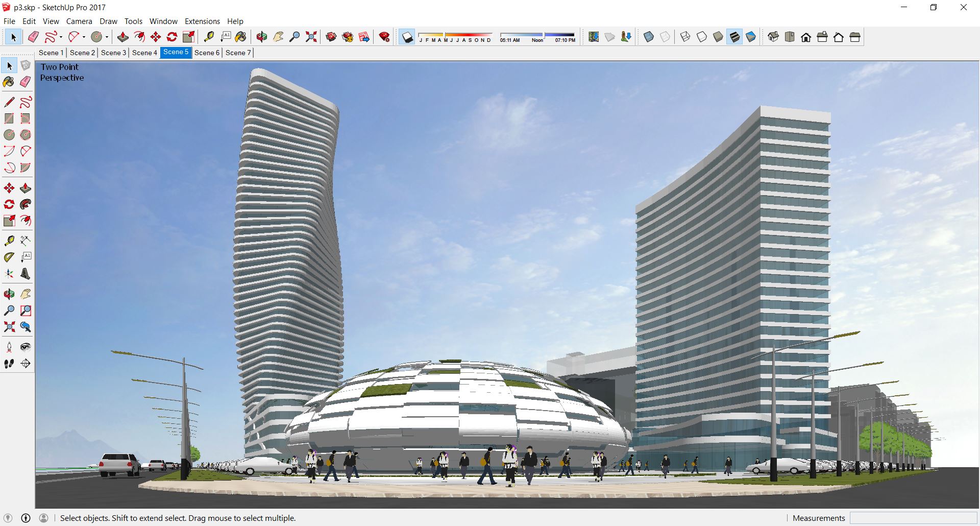Viewport: 980px width, 526px height.
Task: Switch to Hidden Line face style
Action: point(702,37)
